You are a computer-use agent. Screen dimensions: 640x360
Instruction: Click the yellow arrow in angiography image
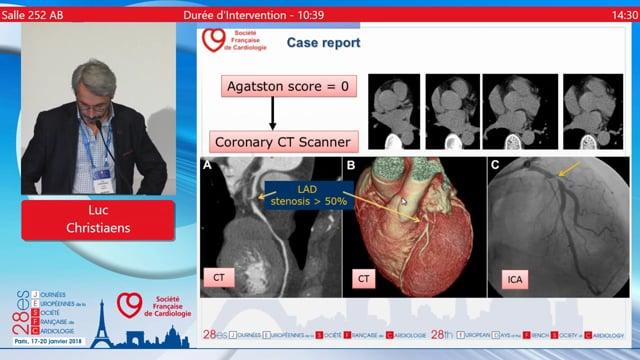(569, 169)
